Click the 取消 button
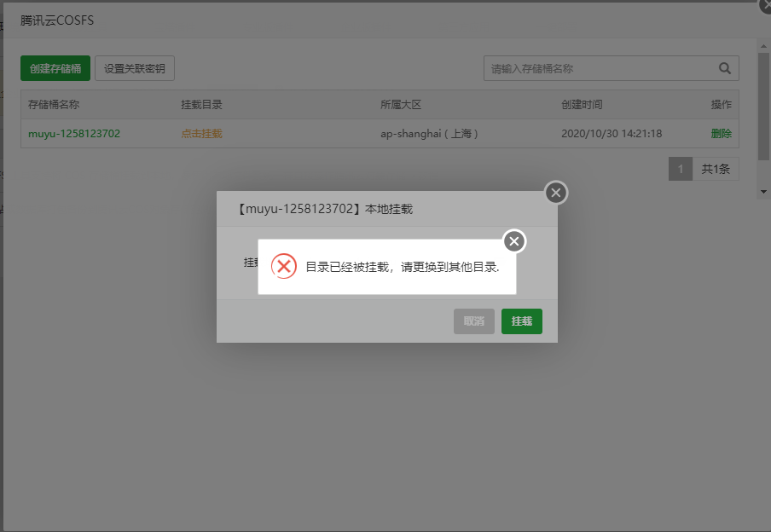 (x=474, y=321)
